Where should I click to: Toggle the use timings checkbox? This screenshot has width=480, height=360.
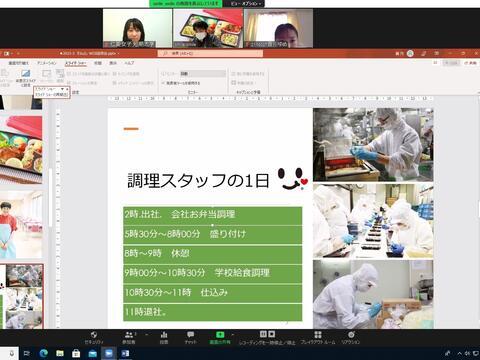click(115, 74)
